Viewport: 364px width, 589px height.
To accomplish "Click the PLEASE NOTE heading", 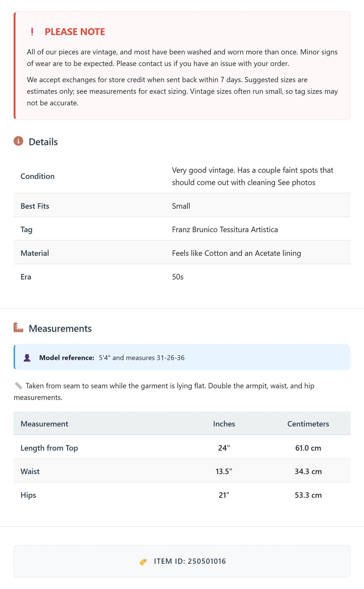I will pos(75,32).
